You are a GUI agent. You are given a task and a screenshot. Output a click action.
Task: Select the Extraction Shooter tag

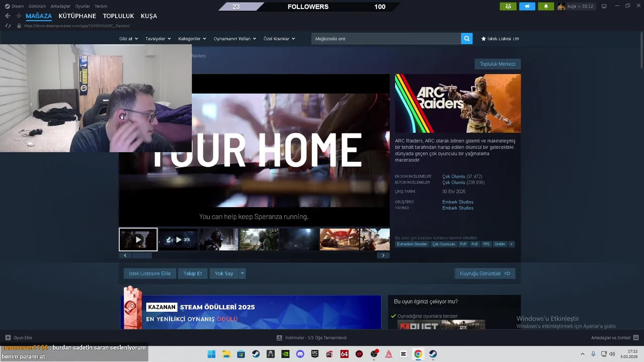412,244
